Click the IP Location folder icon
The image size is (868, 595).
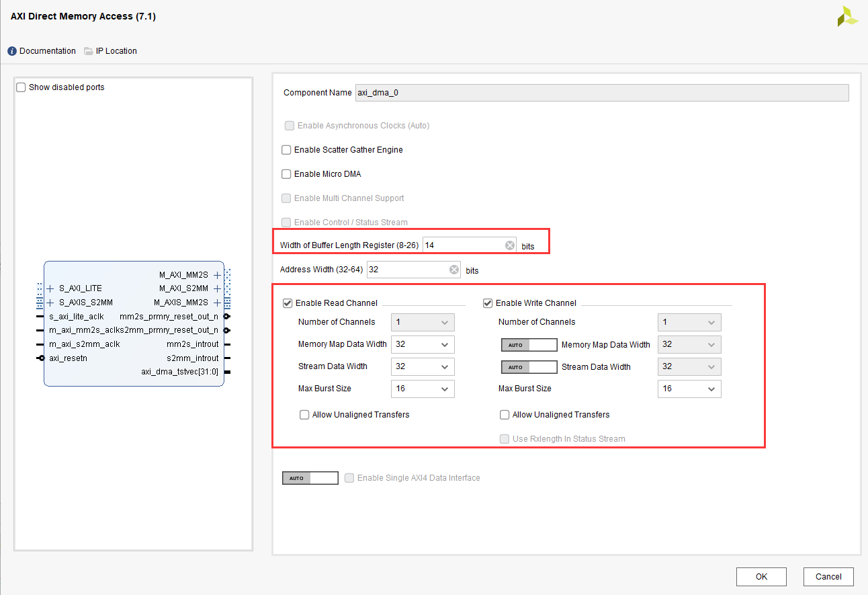tap(89, 51)
